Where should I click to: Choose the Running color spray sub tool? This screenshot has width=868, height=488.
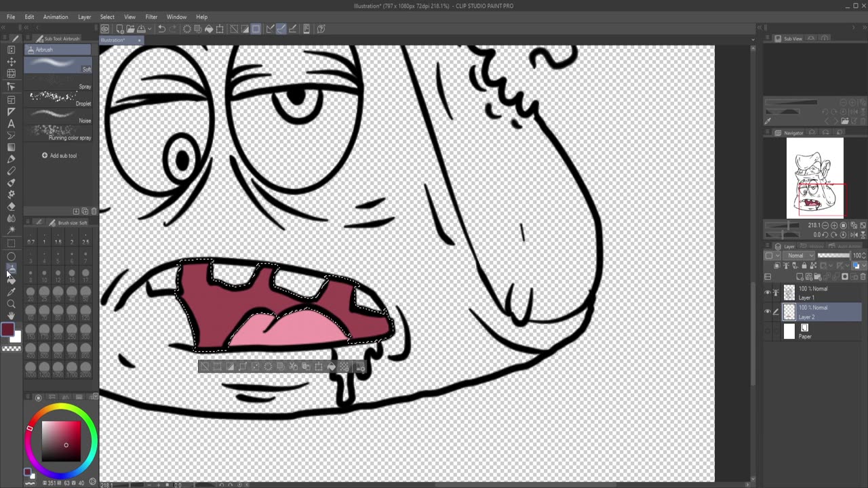tap(58, 133)
